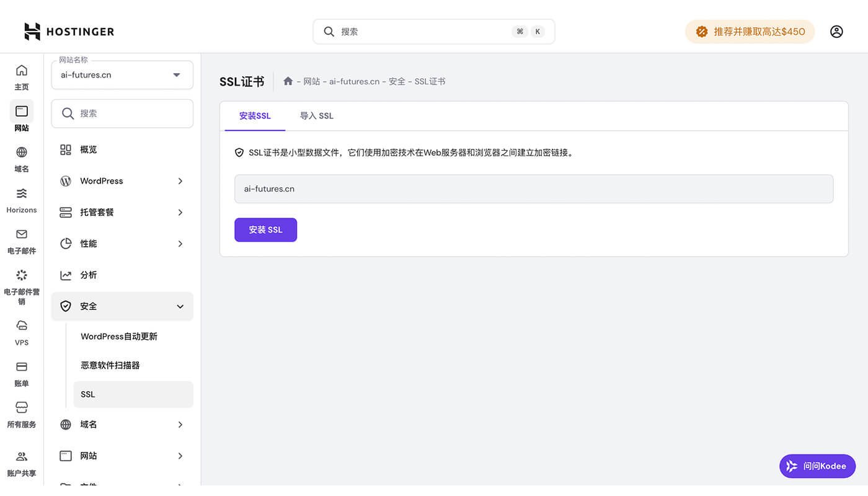Click the Hostinger logo
The image size is (868, 496).
tap(68, 31)
